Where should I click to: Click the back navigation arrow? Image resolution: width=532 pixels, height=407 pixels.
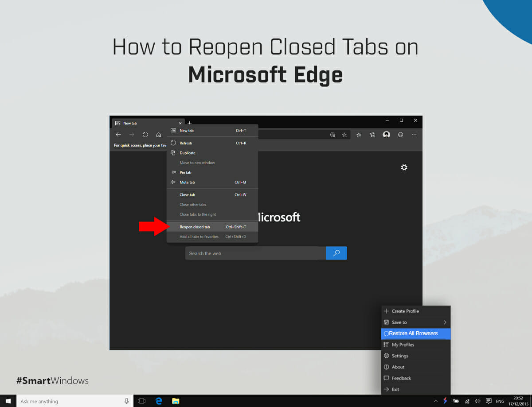point(118,135)
